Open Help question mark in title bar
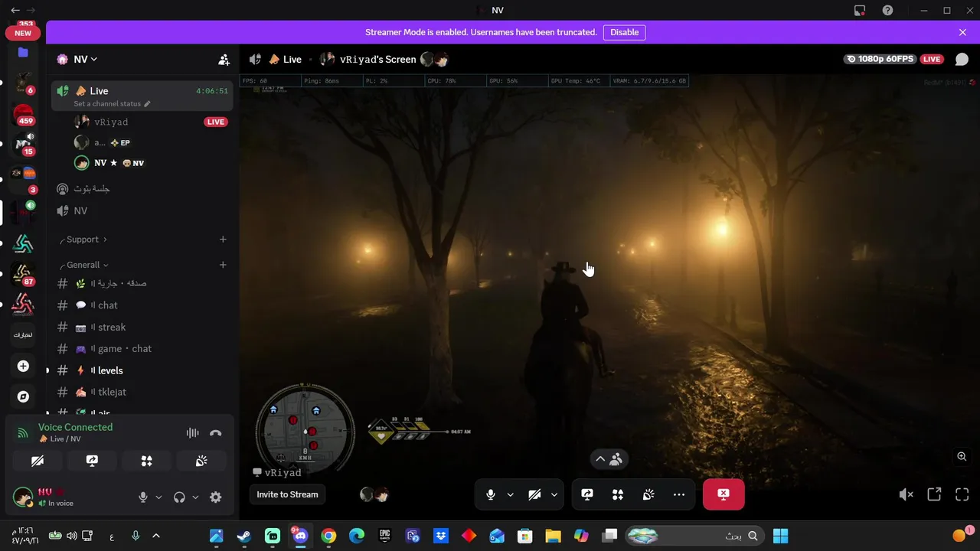This screenshot has height=551, width=980. pyautogui.click(x=887, y=10)
